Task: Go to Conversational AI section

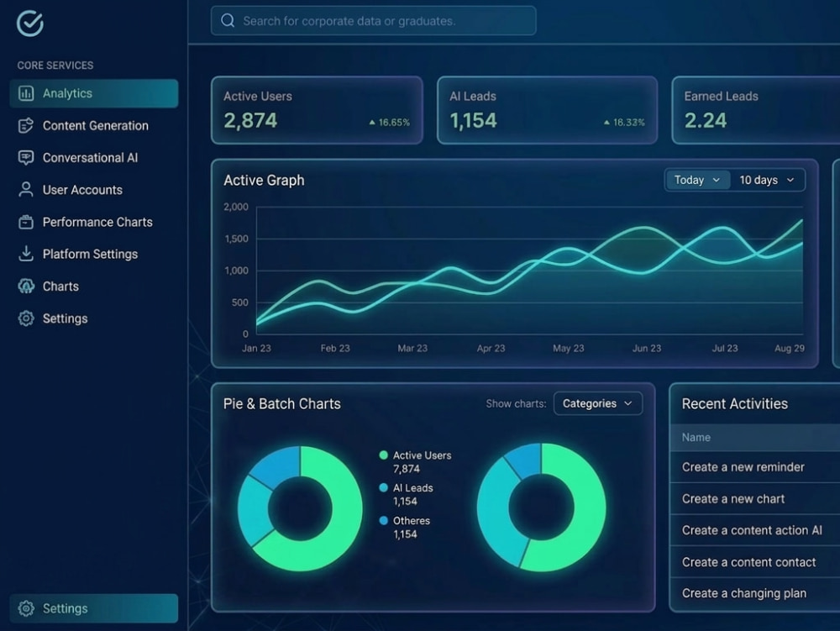Action: [x=94, y=157]
